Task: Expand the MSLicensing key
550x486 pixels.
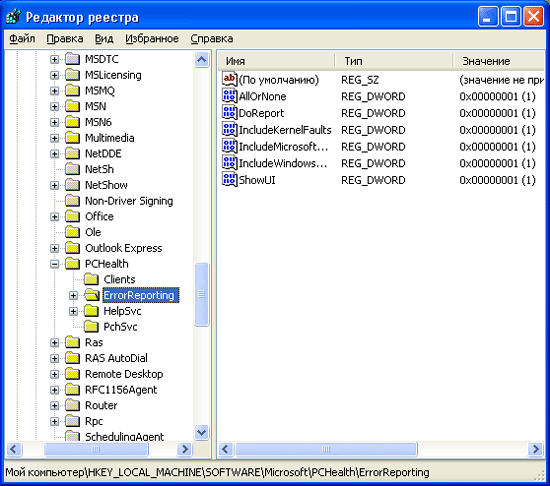Action: point(54,75)
